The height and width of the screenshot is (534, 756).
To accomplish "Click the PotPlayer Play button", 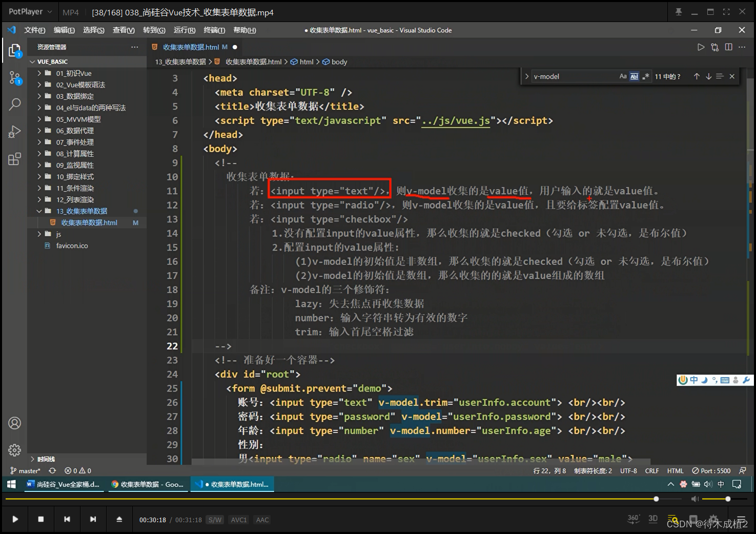I will coord(15,519).
